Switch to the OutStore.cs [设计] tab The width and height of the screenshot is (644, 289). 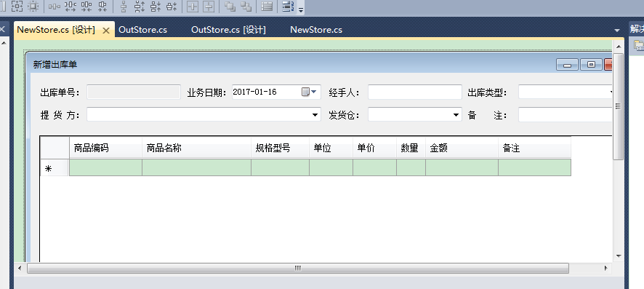coord(228,30)
